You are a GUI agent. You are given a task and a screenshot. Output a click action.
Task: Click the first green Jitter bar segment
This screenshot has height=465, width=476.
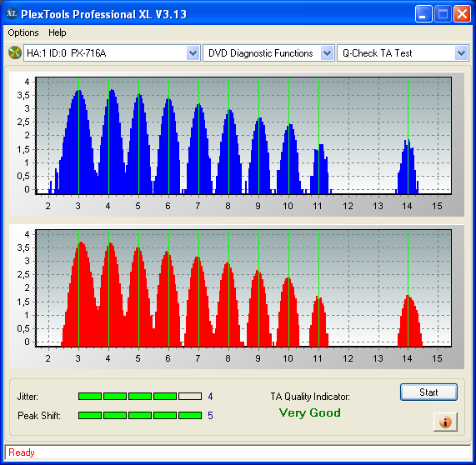click(x=90, y=396)
